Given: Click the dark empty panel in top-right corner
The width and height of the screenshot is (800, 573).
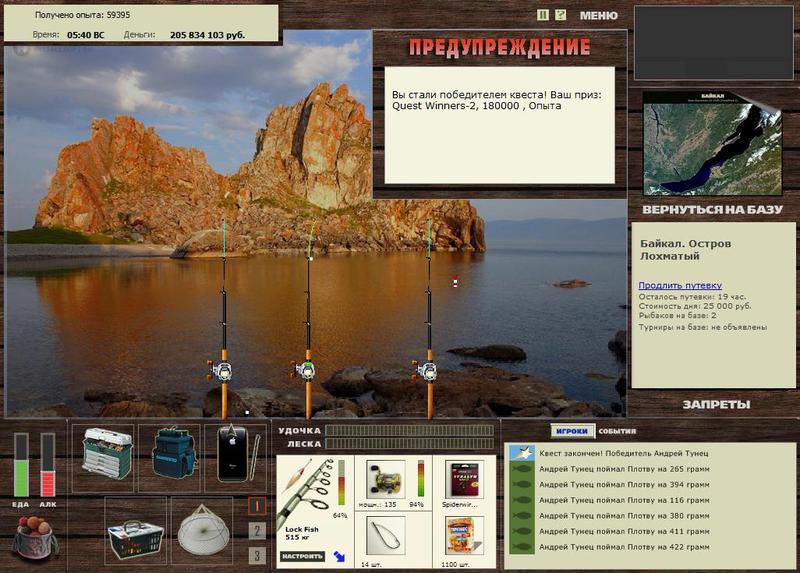Looking at the screenshot, I should point(713,43).
